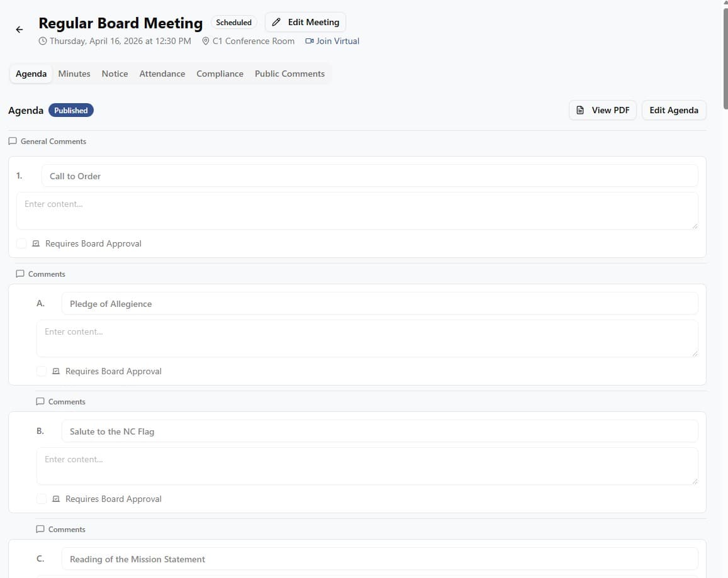Click the document icon in View PDF
This screenshot has width=728, height=578.
click(580, 110)
